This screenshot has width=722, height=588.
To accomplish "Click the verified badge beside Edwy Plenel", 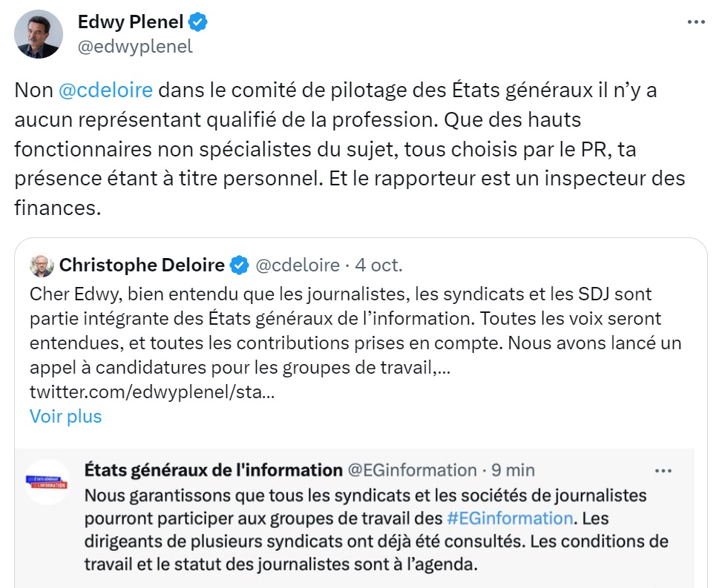I will pos(197,22).
